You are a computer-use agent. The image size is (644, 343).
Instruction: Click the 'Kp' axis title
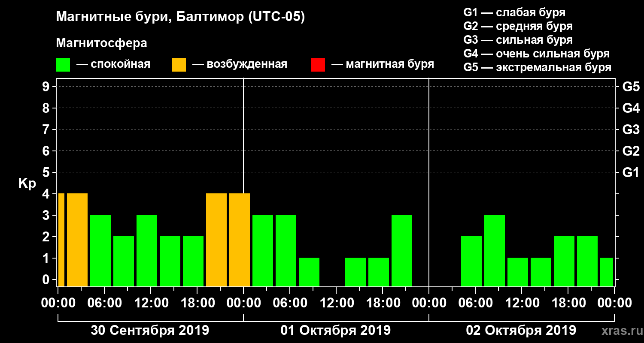[x=27, y=184]
